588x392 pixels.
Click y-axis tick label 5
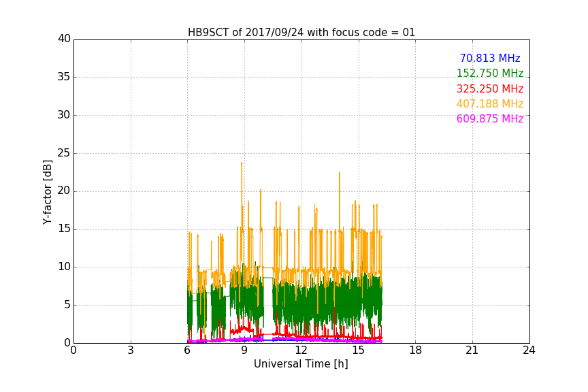coord(67,305)
